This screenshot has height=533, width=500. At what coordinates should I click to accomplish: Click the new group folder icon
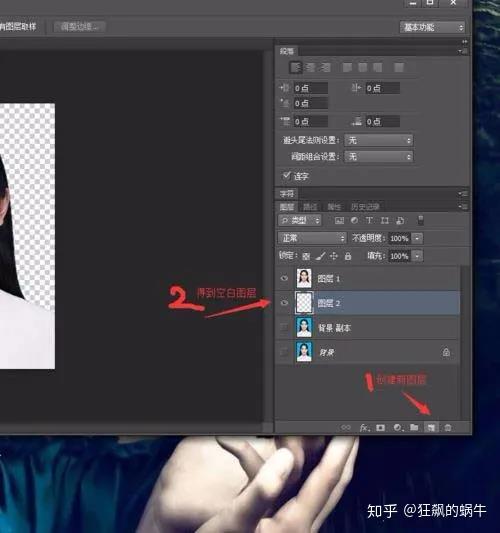click(x=414, y=427)
